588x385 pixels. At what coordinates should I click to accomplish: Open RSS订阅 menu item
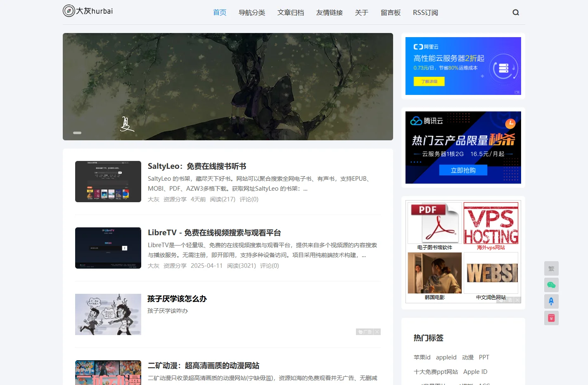click(x=425, y=12)
